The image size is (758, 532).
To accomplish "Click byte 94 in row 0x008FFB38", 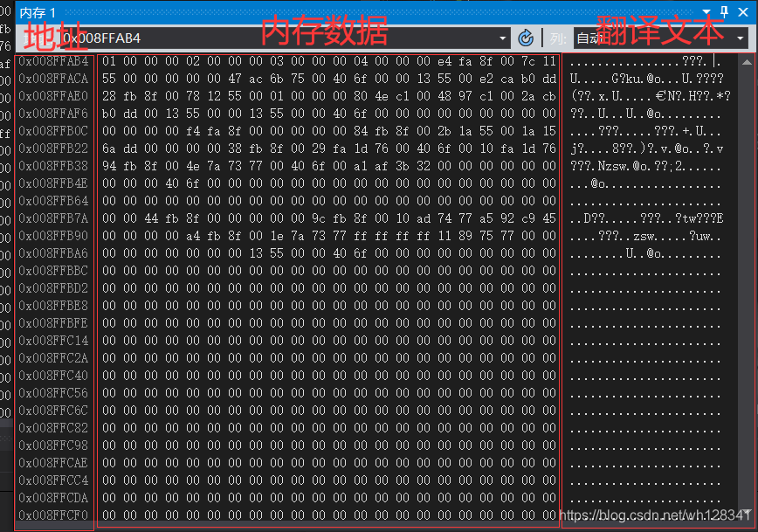I will 109,165.
